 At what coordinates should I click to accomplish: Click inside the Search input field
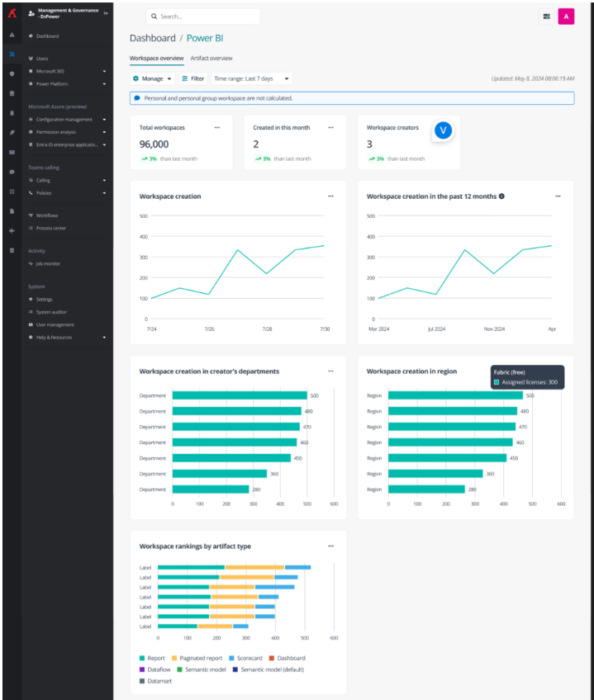(x=203, y=17)
